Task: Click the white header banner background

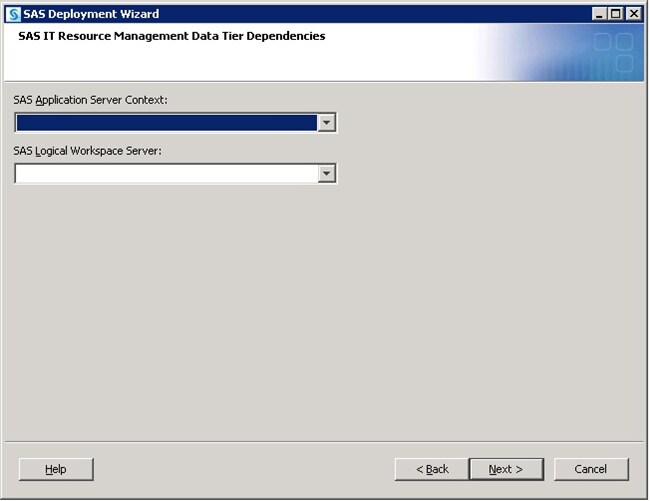Action: pos(300,60)
